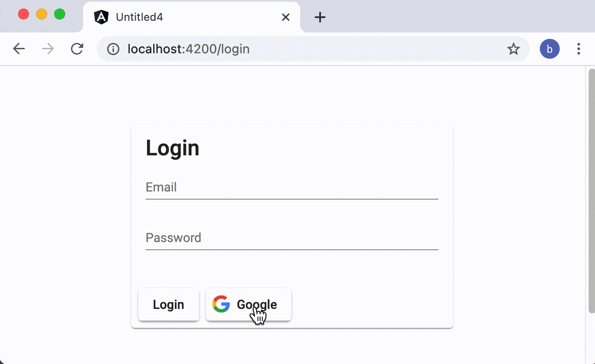Screen dimensions: 595x364
Task: Open a new browser tab with the plus
Action: (320, 17)
